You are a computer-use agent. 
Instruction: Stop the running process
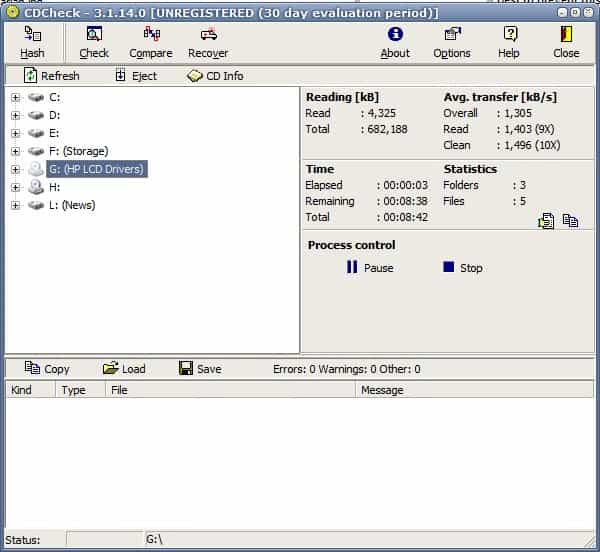point(462,268)
